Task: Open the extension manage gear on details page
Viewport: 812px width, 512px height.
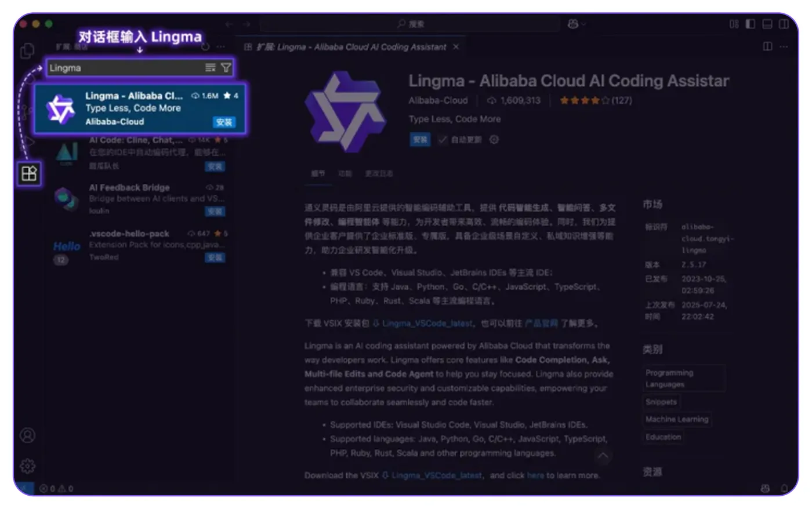Action: point(494,140)
